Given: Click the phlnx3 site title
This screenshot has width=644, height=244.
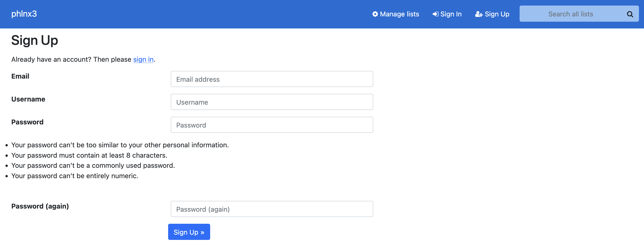Looking at the screenshot, I should (24, 14).
